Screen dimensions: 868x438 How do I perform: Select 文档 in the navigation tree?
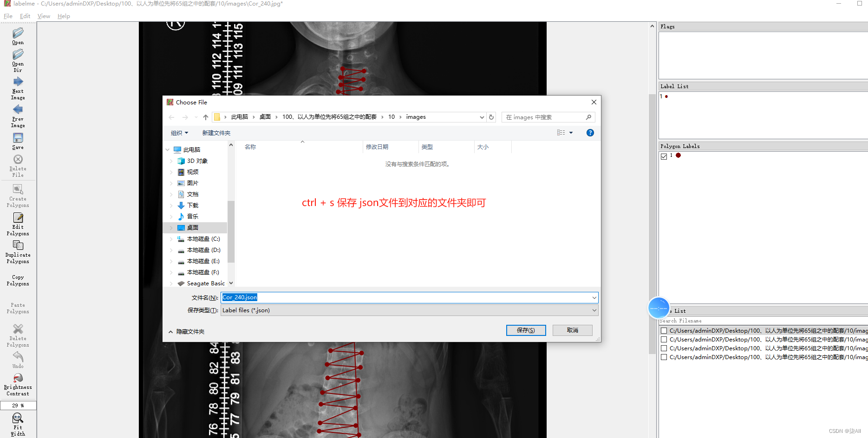192,194
